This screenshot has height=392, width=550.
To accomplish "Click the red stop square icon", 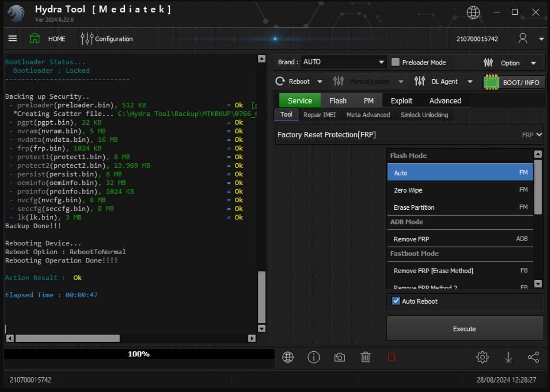I will pyautogui.click(x=391, y=357).
